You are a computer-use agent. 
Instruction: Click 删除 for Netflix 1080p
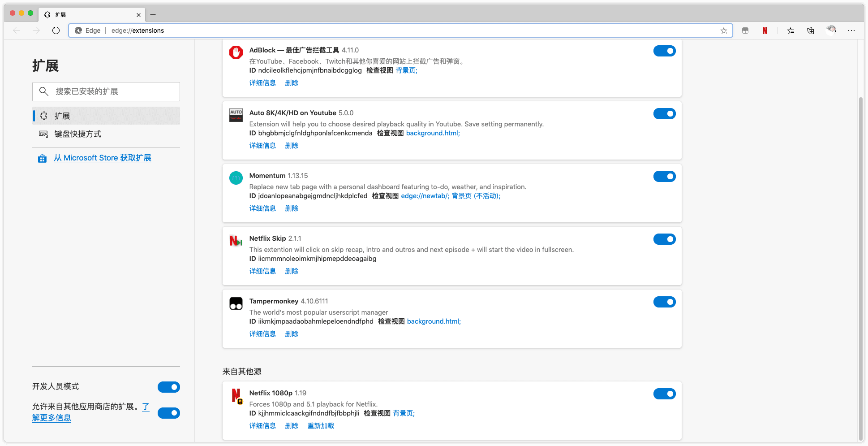[292, 426]
